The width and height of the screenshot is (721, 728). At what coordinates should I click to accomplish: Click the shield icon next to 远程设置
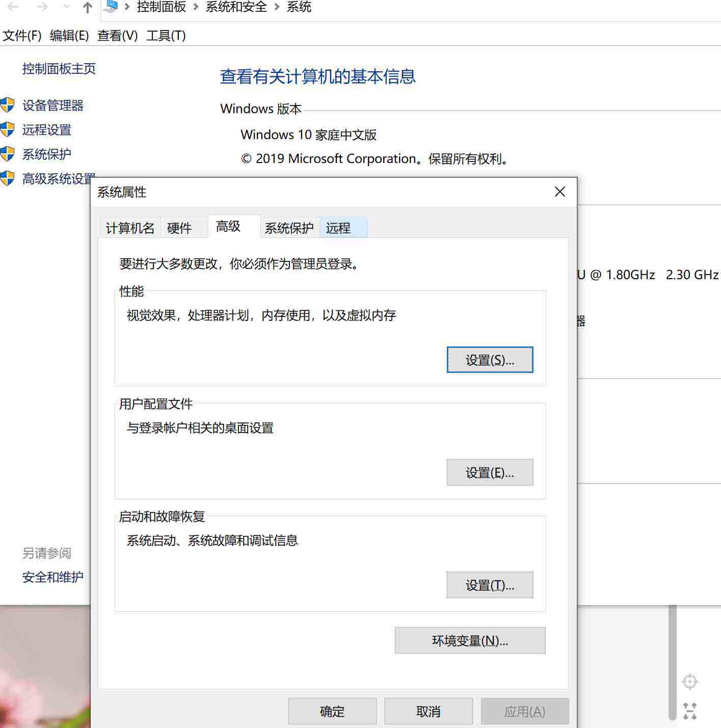tap(8, 130)
